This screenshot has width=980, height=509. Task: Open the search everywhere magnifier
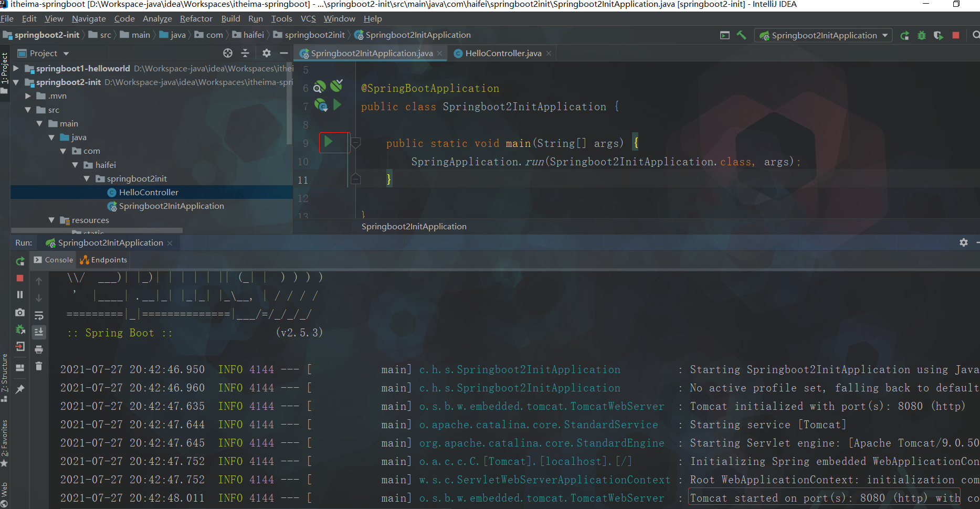pyautogui.click(x=976, y=35)
